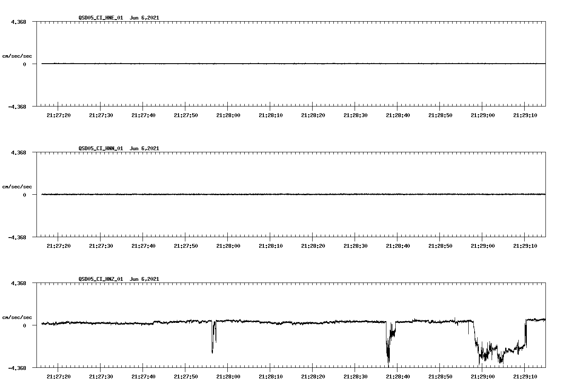Click the 21:27:20 time label under HNE chart
This screenshot has height=392, width=576.
tap(59, 115)
